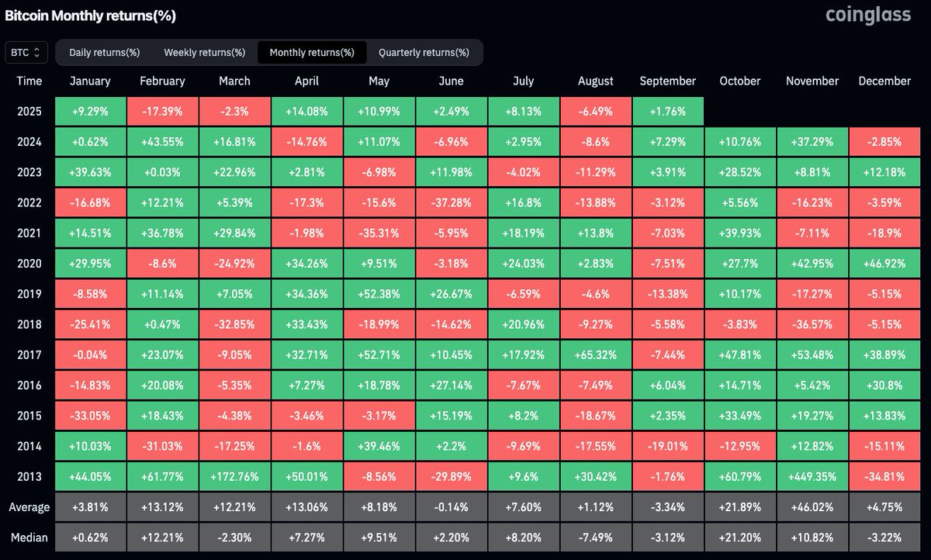Open the Quarterly returns(%) view
Image resolution: width=931 pixels, height=560 pixels.
click(424, 53)
